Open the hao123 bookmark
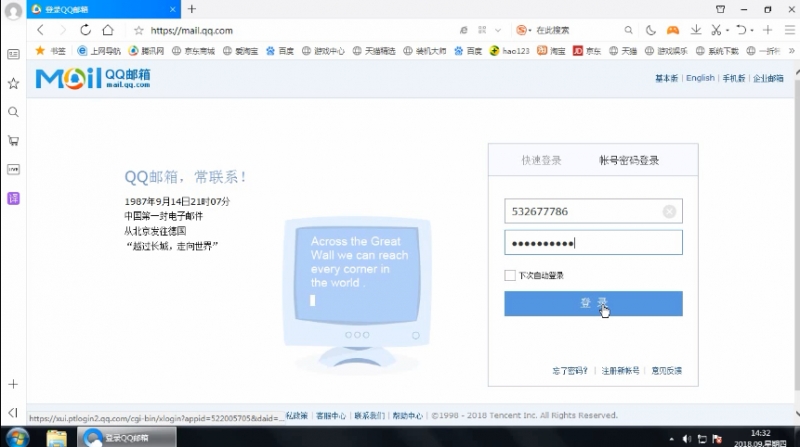The height and width of the screenshot is (447, 800). pos(510,51)
